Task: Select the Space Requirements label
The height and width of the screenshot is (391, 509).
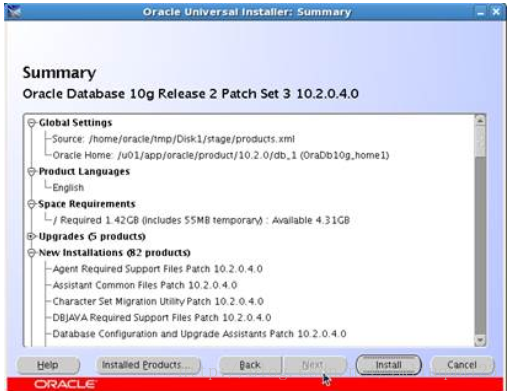Action: pos(87,204)
